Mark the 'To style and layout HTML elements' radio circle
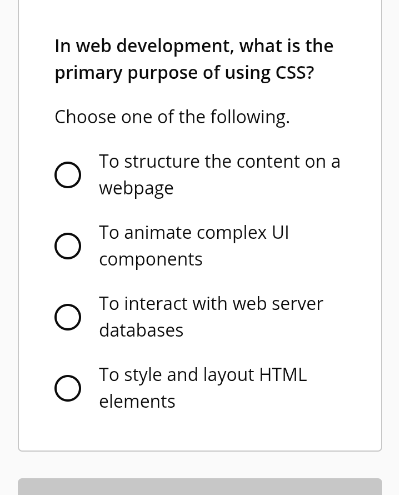 point(68,388)
